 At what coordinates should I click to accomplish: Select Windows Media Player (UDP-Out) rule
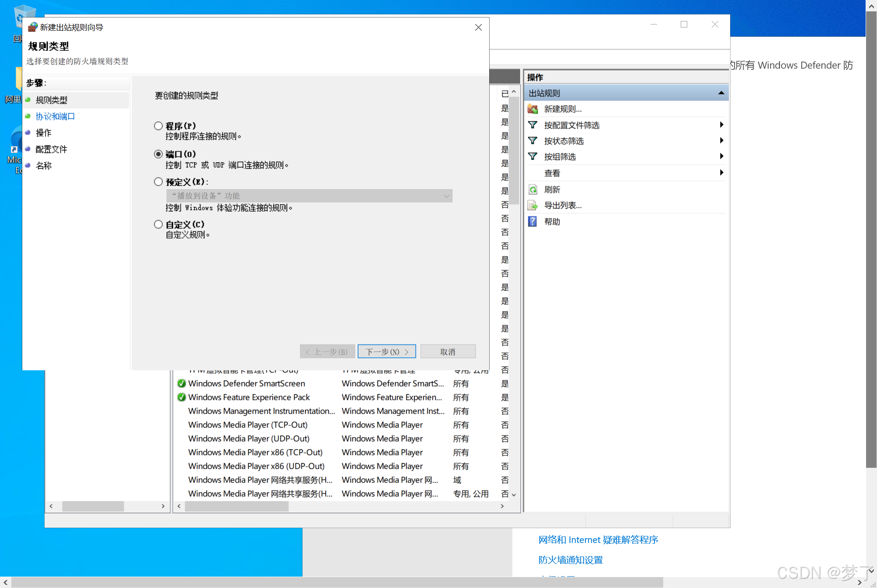pyautogui.click(x=343, y=438)
